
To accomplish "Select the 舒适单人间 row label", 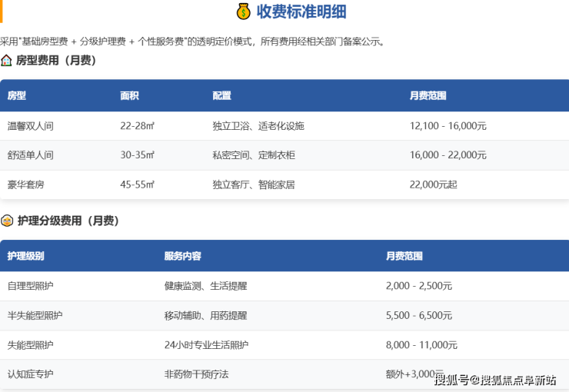I will [31, 155].
